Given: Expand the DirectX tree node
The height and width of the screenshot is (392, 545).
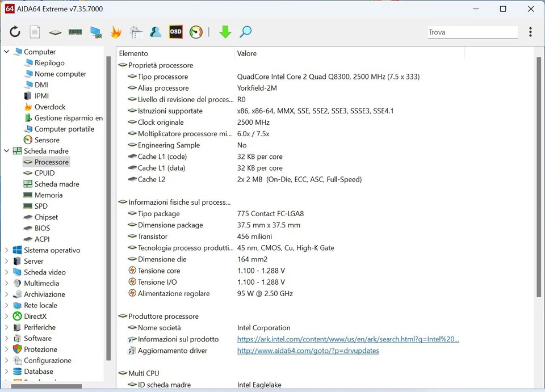Looking at the screenshot, I should point(7,317).
